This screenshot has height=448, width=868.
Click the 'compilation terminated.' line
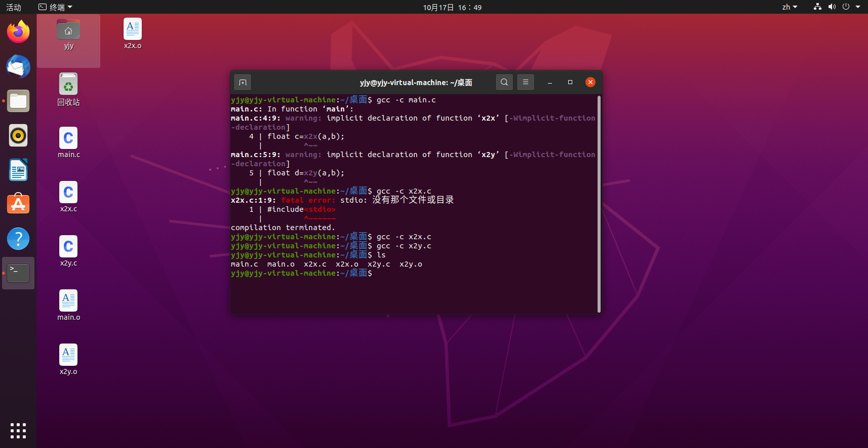tap(283, 228)
